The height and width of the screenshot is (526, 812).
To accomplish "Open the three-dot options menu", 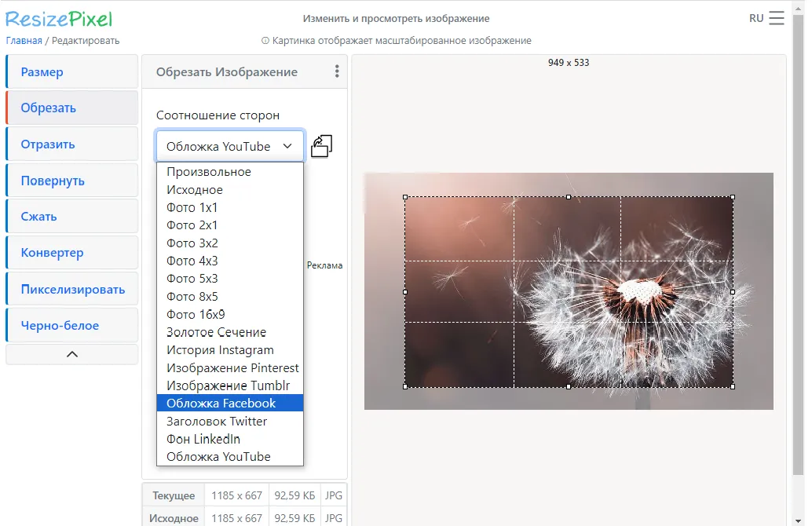I will (x=336, y=71).
